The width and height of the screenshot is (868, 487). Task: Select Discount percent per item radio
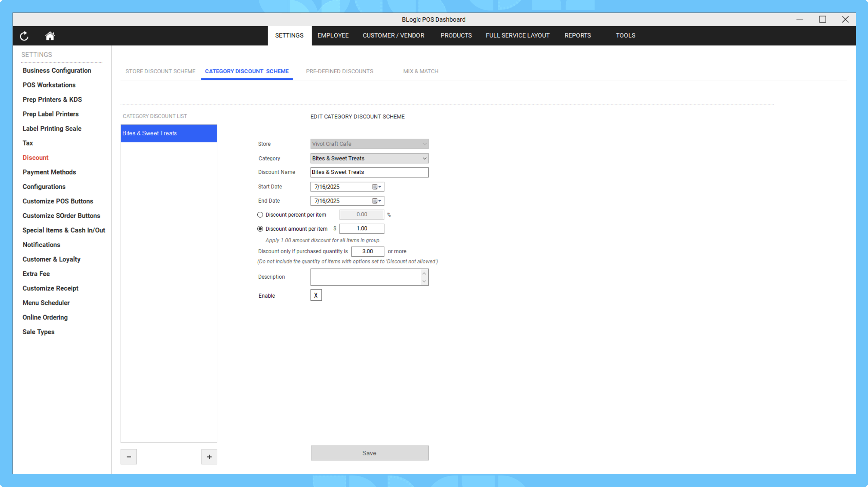[x=260, y=215]
